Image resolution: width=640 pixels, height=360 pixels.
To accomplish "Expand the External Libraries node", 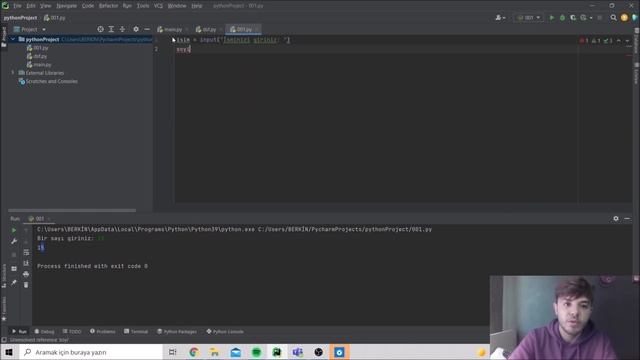I will 13,73.
